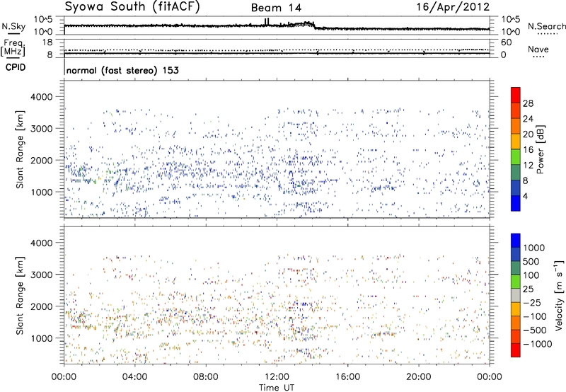Click the 'Power [dB]' color bar label
Screen dimensions: 566x392
541,149
